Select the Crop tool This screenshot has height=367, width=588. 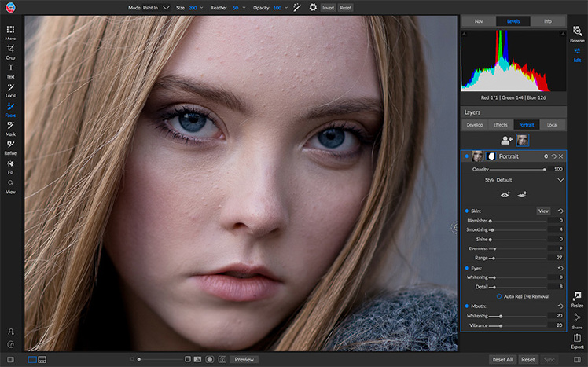coord(10,52)
